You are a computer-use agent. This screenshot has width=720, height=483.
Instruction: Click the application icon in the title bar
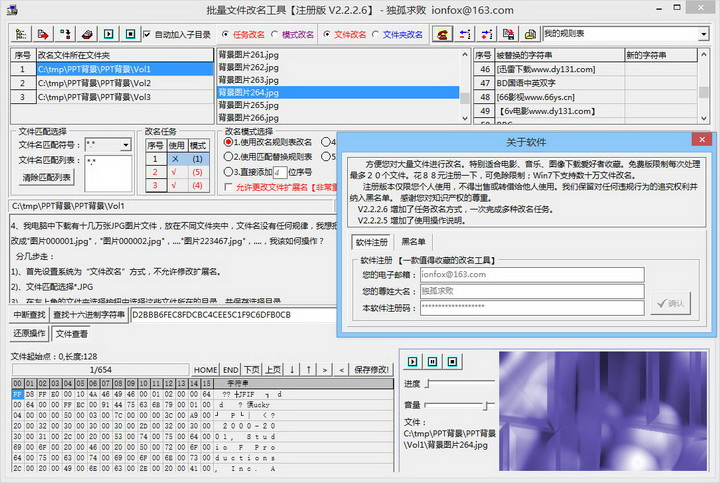pyautogui.click(x=12, y=10)
